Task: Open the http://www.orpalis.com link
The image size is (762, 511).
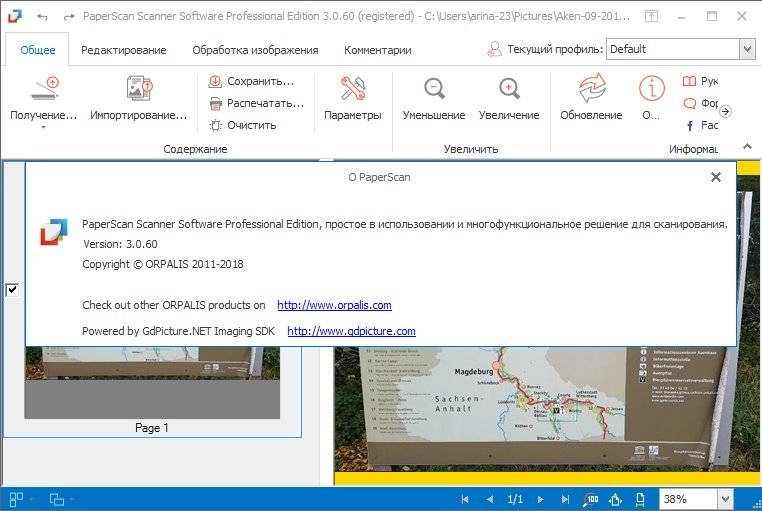Action: pyautogui.click(x=334, y=305)
